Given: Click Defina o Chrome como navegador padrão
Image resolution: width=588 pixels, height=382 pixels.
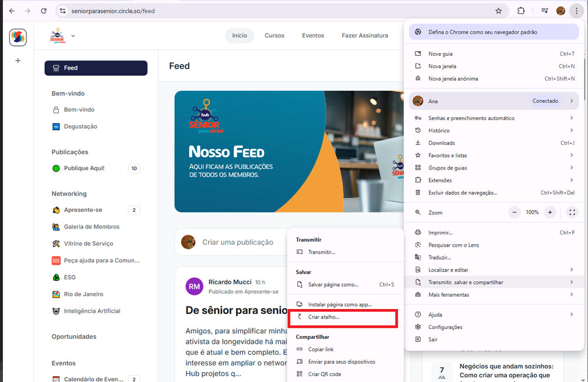Looking at the screenshot, I should [x=494, y=32].
